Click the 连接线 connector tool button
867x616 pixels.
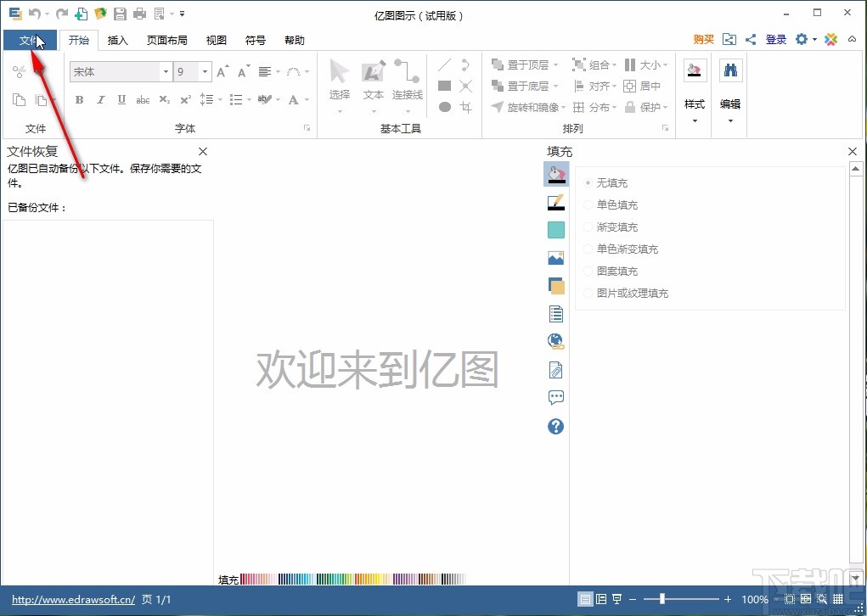coord(408,86)
